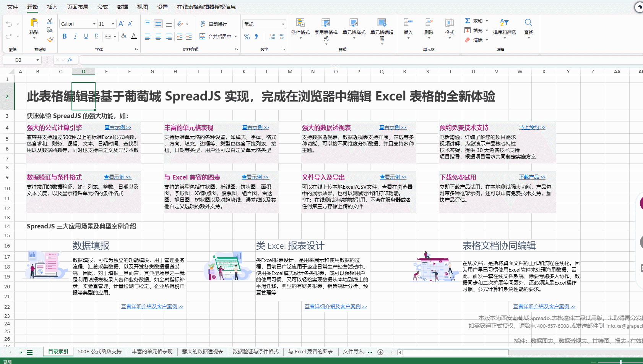Click the redo arrow icon
Image resolution: width=643 pixels, height=364 pixels.
click(x=9, y=36)
